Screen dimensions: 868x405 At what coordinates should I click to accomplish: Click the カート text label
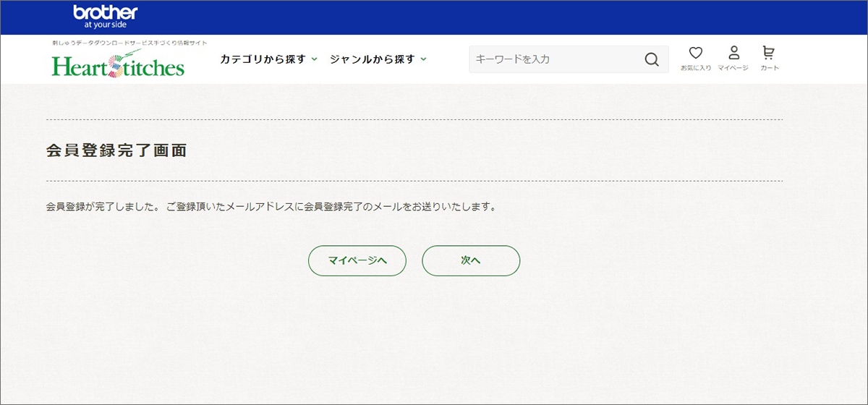point(770,68)
